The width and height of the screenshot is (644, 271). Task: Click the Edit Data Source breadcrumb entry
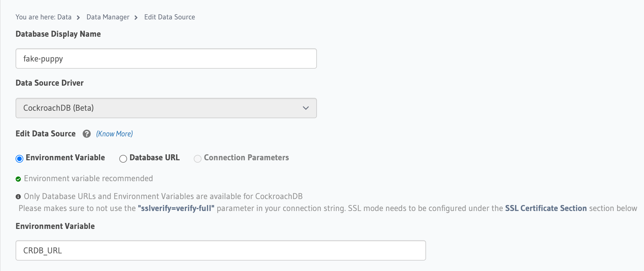click(169, 17)
